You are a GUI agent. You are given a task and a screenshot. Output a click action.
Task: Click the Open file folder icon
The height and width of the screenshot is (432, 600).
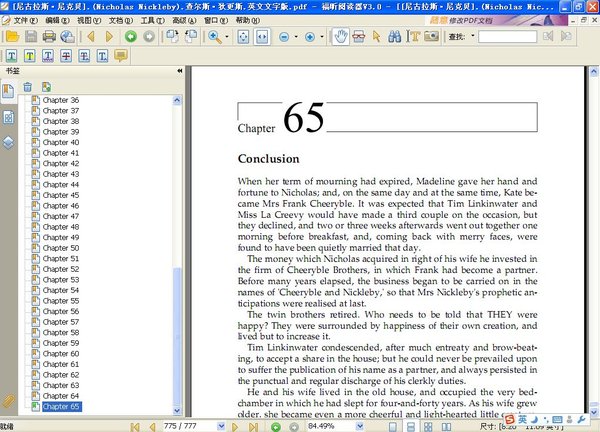click(12, 37)
